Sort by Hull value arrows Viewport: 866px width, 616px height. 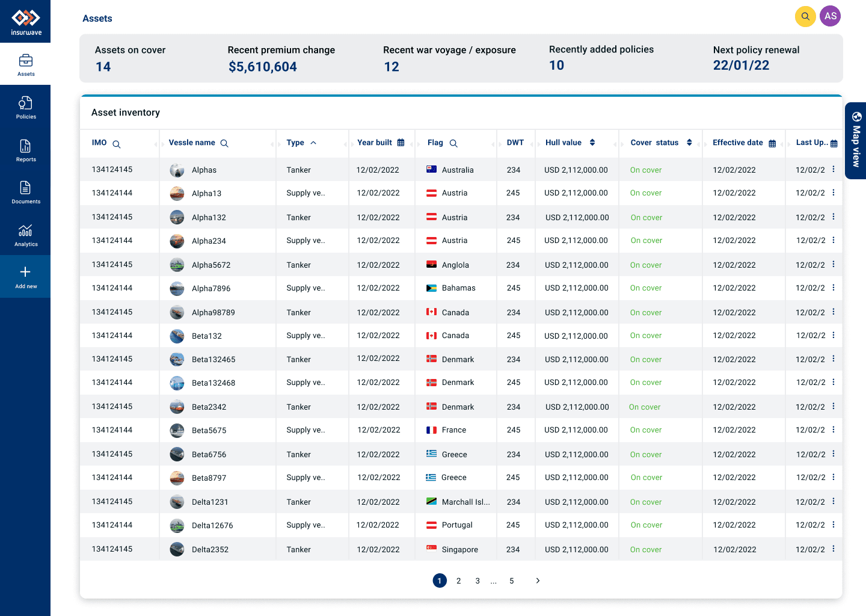point(592,143)
